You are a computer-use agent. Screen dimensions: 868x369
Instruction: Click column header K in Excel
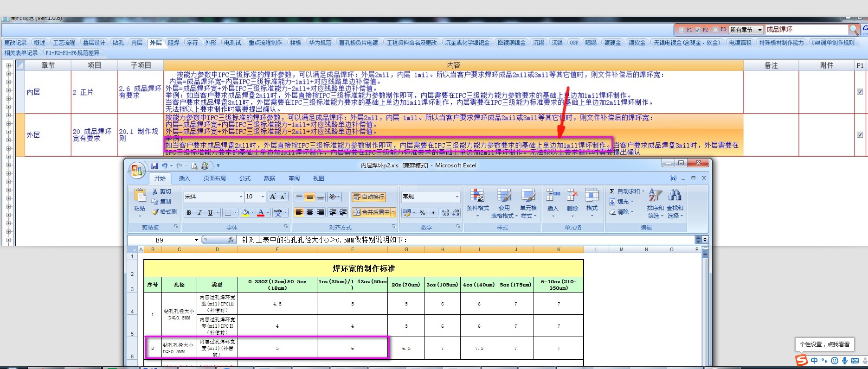click(x=559, y=249)
